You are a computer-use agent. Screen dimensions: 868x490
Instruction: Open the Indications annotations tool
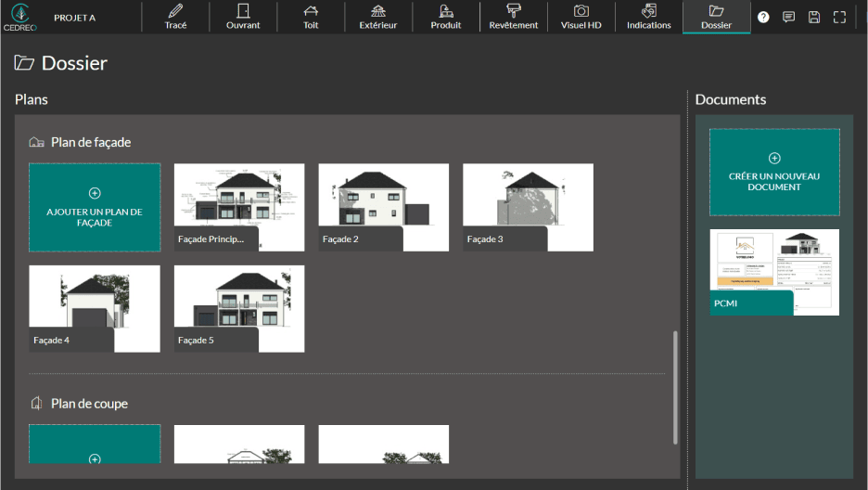(x=649, y=17)
